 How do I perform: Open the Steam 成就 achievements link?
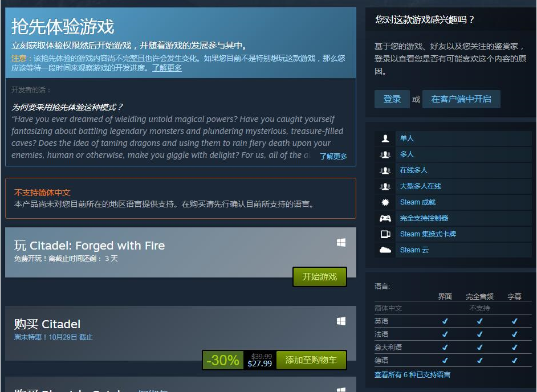pos(417,202)
